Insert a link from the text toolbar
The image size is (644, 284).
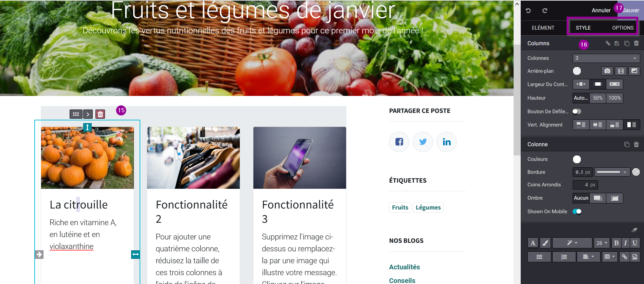point(624,257)
